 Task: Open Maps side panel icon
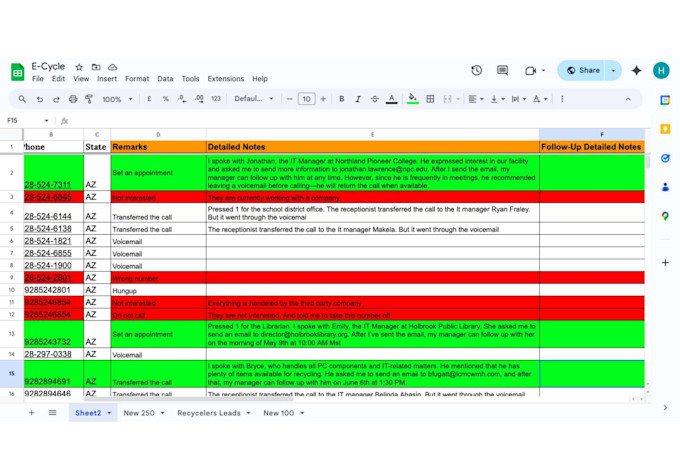tap(665, 216)
